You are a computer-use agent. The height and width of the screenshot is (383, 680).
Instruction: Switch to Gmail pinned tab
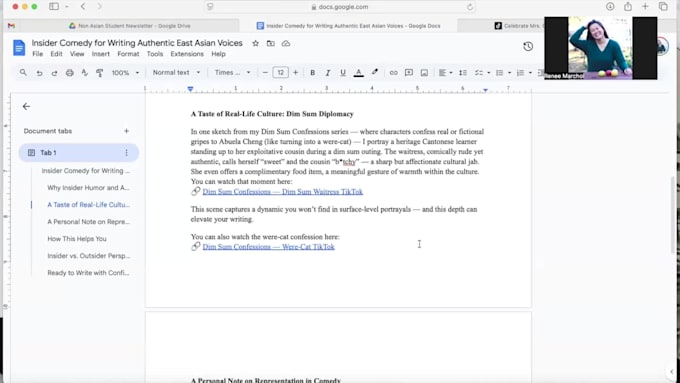11,26
